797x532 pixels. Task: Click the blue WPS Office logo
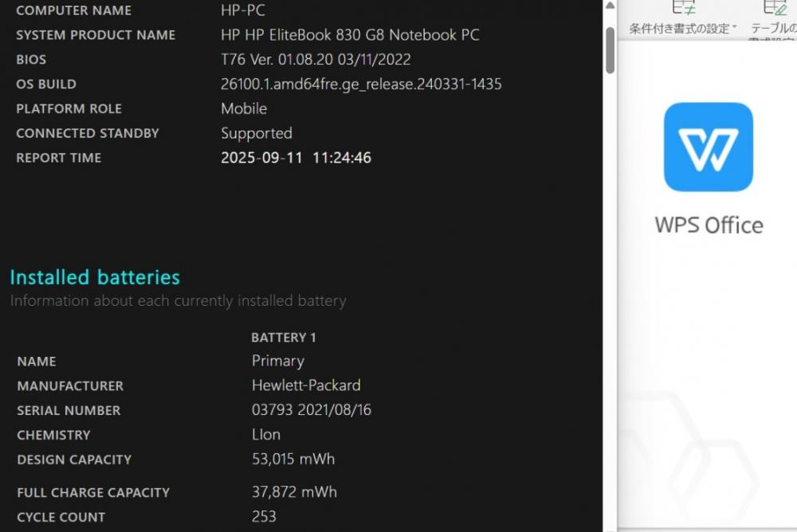(x=708, y=147)
